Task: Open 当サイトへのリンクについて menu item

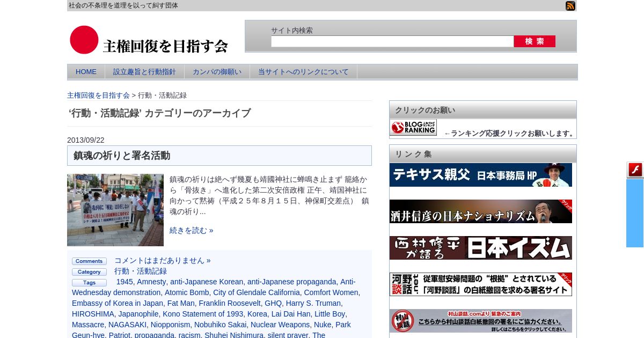Action: (303, 72)
